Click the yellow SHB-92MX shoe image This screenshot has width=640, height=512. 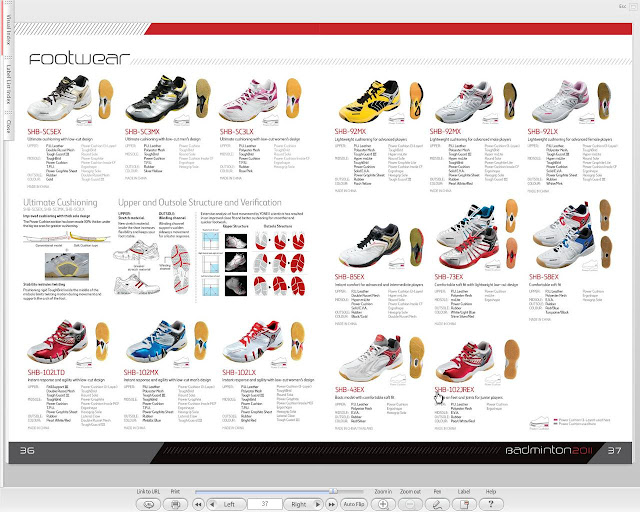point(369,101)
